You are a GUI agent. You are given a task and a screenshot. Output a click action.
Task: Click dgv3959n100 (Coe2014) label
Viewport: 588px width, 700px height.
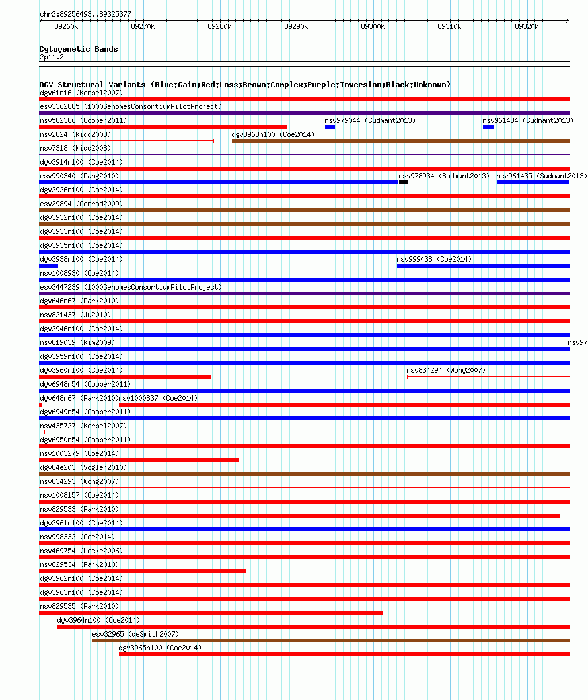(81, 356)
